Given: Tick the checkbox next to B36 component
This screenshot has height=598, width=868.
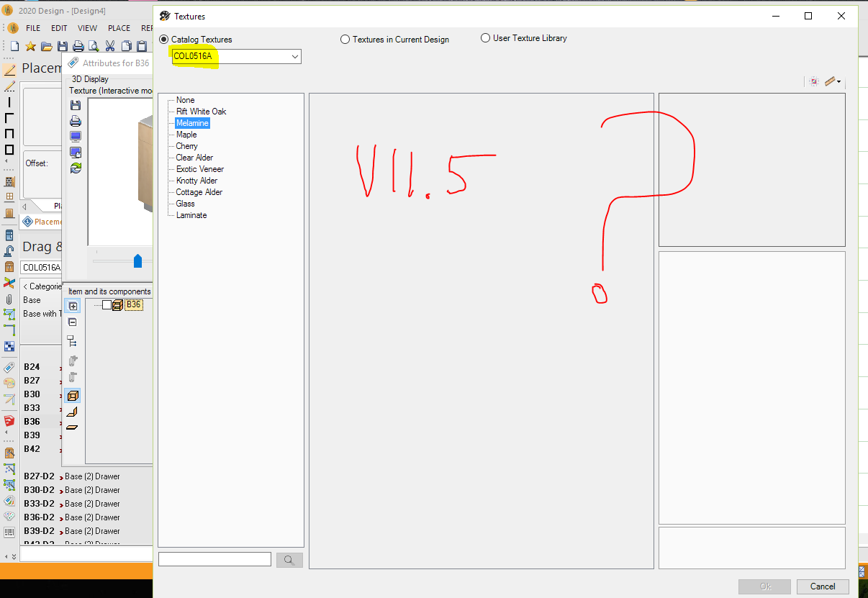Looking at the screenshot, I should click(107, 305).
